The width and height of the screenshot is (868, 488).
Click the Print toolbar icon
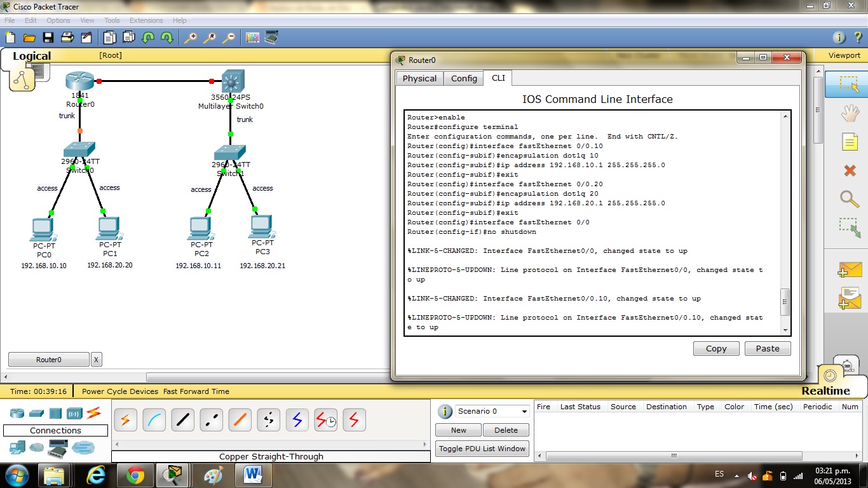(x=67, y=37)
